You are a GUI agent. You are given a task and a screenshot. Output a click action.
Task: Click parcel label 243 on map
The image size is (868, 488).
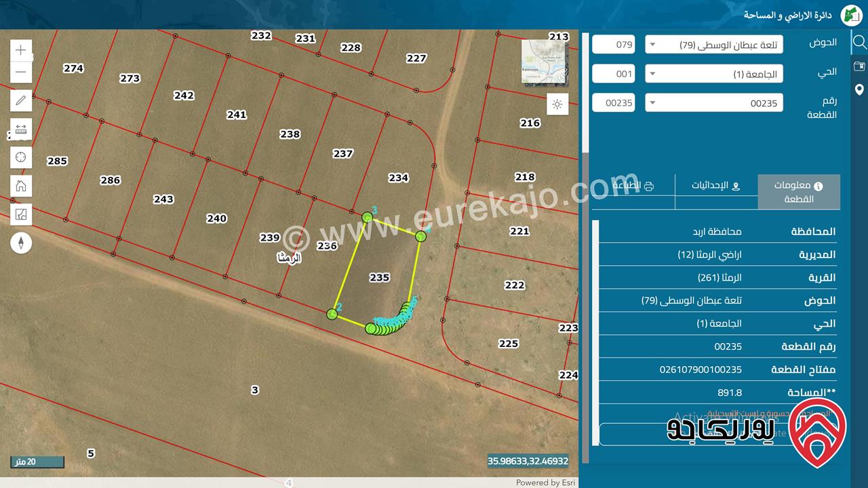(163, 199)
